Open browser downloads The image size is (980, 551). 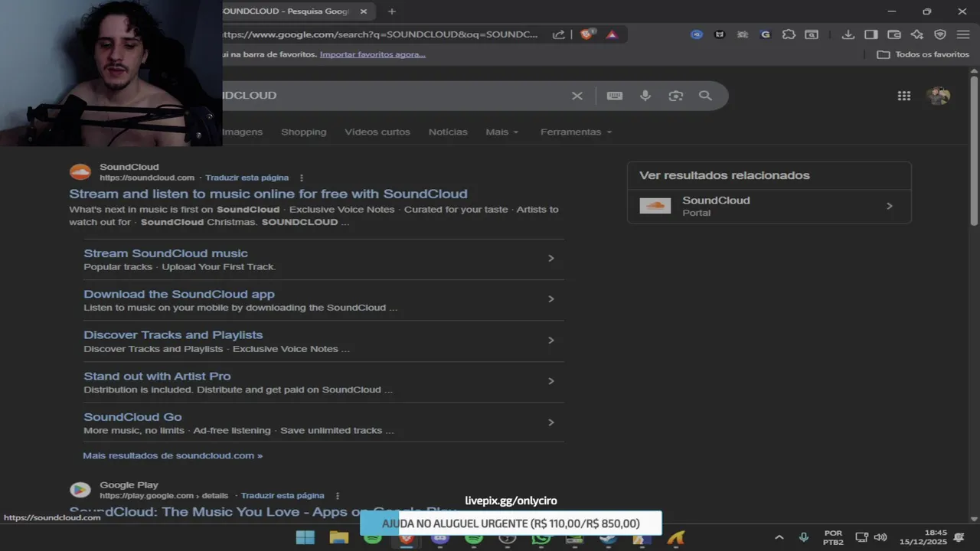tap(848, 34)
